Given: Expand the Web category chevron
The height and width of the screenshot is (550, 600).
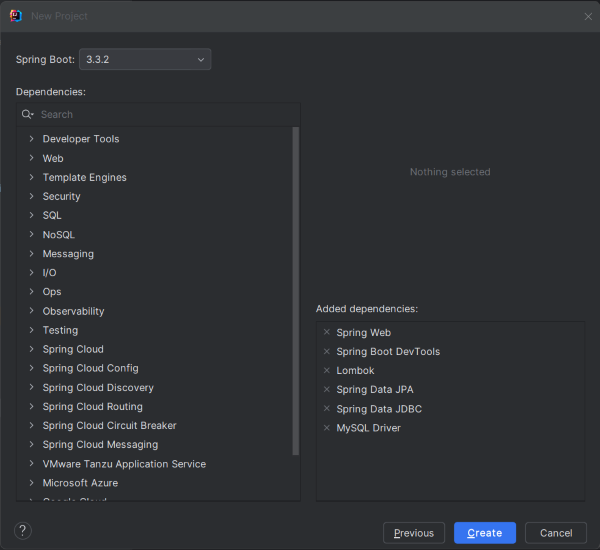Looking at the screenshot, I should coord(31,158).
